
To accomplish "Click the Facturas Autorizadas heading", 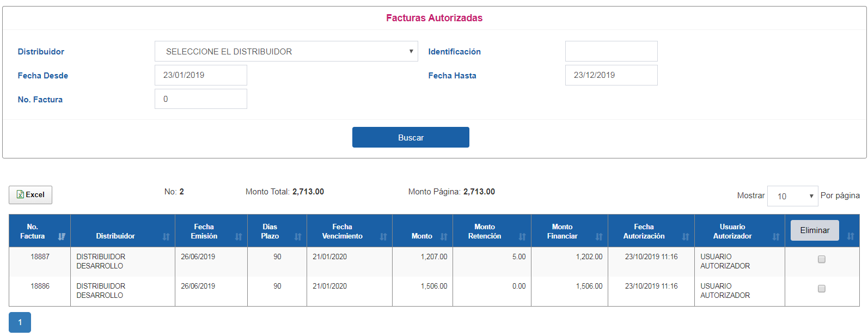I will [435, 18].
